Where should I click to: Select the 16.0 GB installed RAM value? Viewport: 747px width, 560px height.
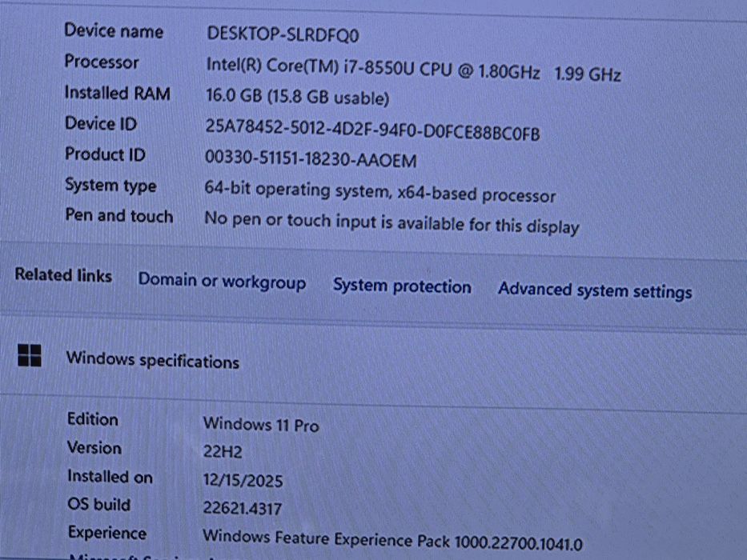coord(297,97)
